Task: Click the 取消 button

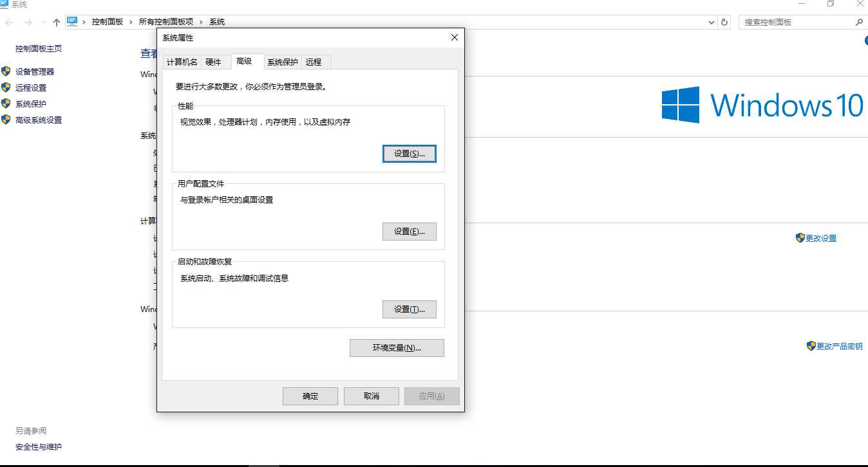Action: click(x=371, y=396)
